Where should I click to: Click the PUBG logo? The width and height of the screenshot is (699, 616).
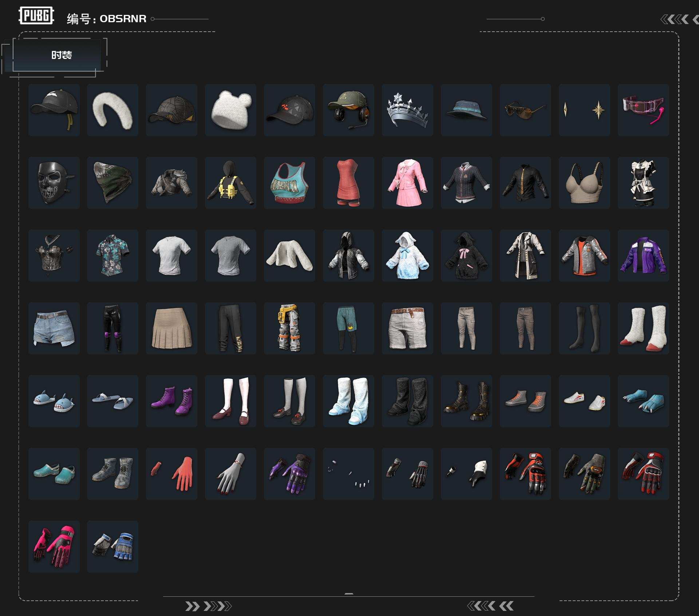36,16
